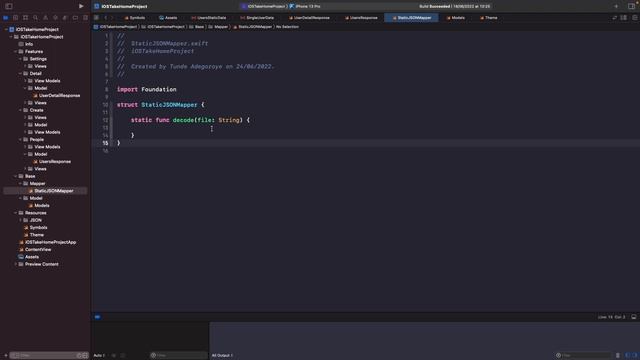The height and width of the screenshot is (360, 640).
Task: Open the report navigator icon
Action: pyautogui.click(x=85, y=18)
